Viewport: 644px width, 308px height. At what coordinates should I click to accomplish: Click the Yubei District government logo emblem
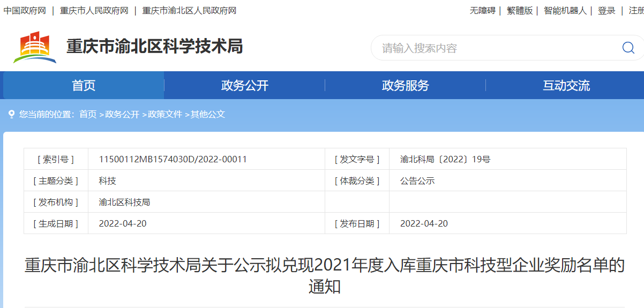(35, 47)
